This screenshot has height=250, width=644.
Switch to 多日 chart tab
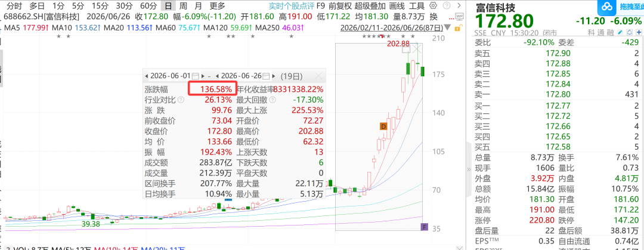pyautogui.click(x=37, y=6)
